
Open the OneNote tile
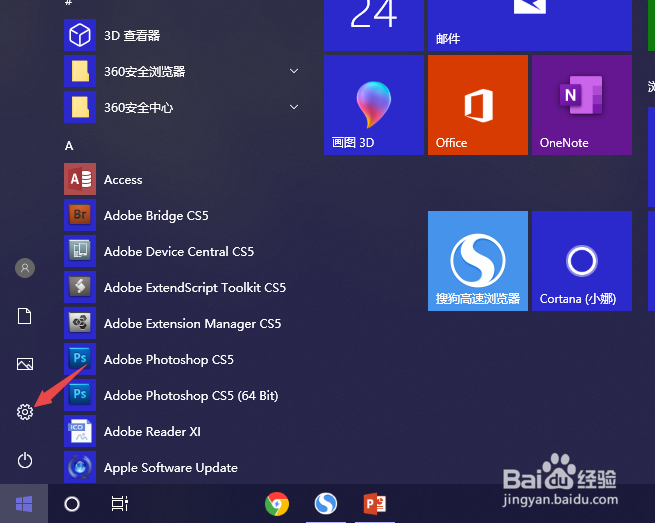pos(582,105)
